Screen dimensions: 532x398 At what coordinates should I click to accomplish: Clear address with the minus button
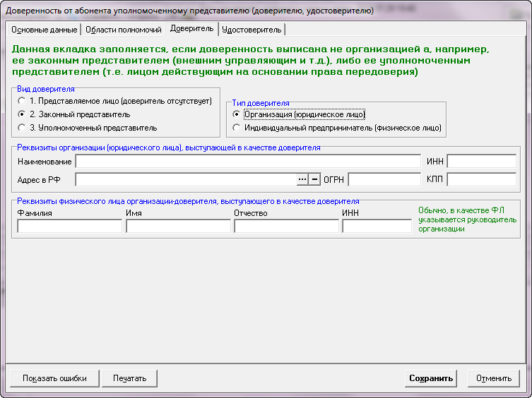point(314,179)
